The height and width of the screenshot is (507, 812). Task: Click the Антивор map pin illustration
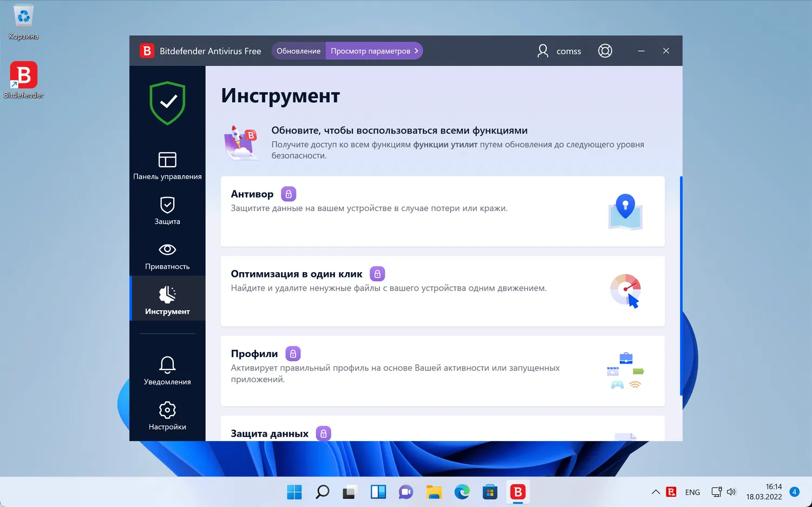click(x=625, y=212)
